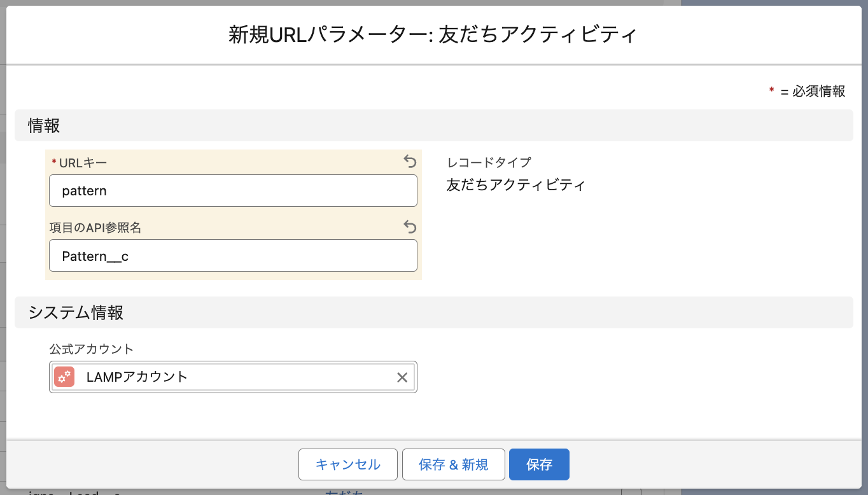Save the record with 保存 button
Image resolution: width=868 pixels, height=495 pixels.
click(x=539, y=464)
